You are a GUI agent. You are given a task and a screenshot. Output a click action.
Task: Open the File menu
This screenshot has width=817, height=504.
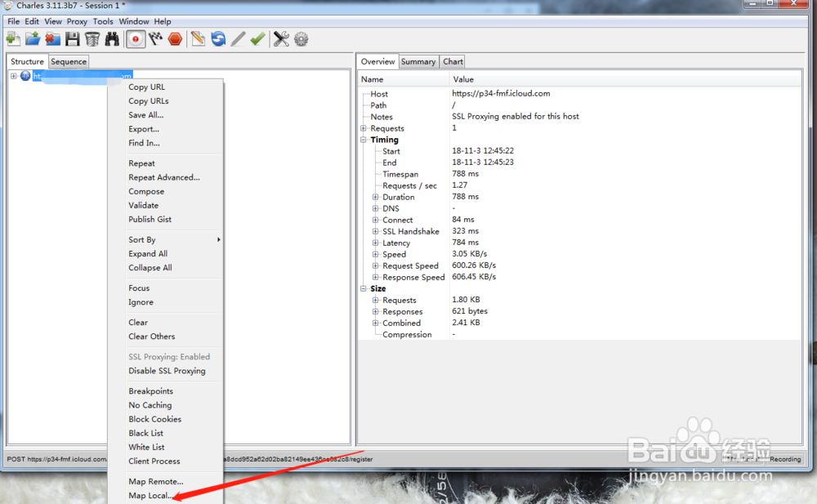[14, 21]
